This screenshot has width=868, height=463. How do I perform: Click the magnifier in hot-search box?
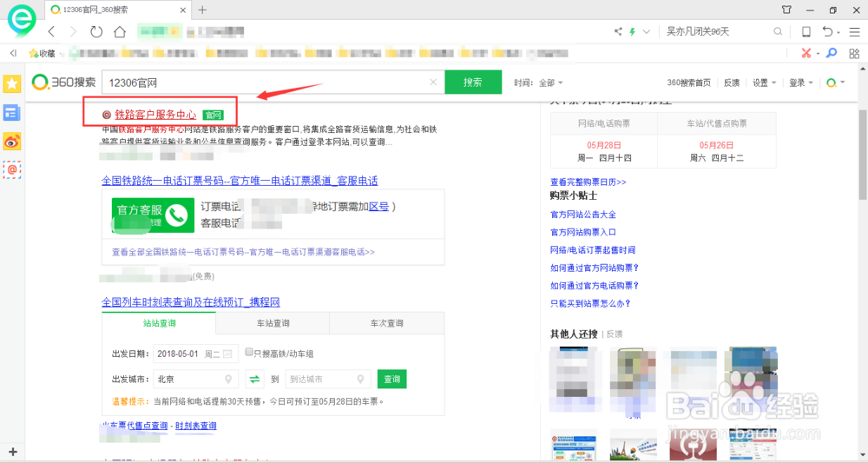tap(778, 31)
